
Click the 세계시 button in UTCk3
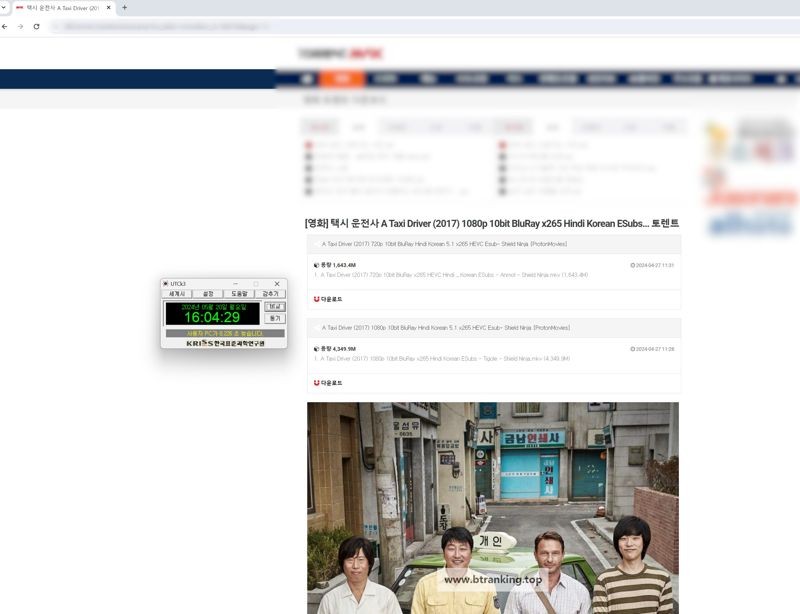pos(177,294)
